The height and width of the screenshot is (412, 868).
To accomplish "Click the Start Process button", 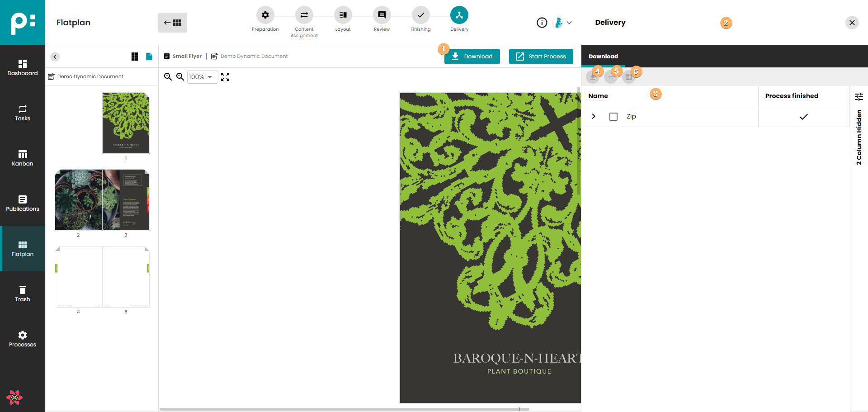I will click(541, 57).
